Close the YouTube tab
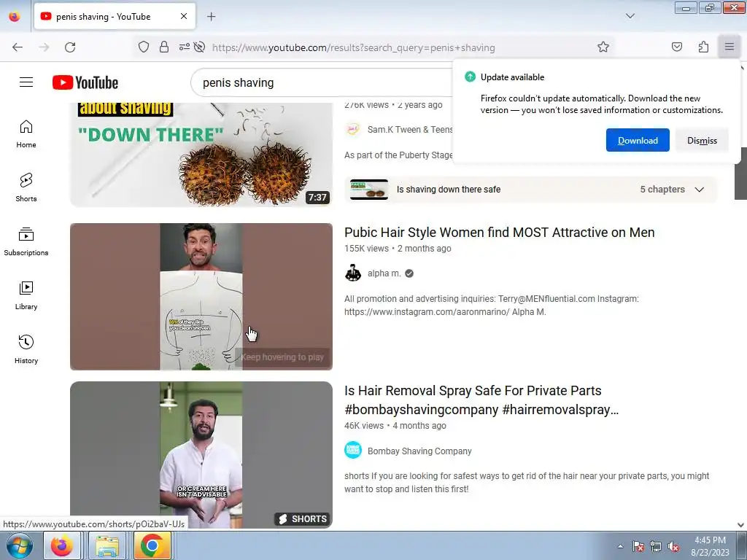Viewport: 747px width, 560px height. pos(184,16)
